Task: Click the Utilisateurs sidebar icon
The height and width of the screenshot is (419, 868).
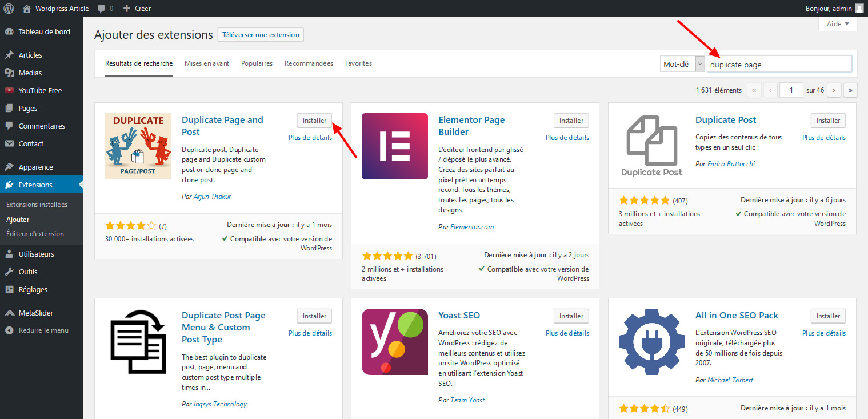Action: [9, 254]
